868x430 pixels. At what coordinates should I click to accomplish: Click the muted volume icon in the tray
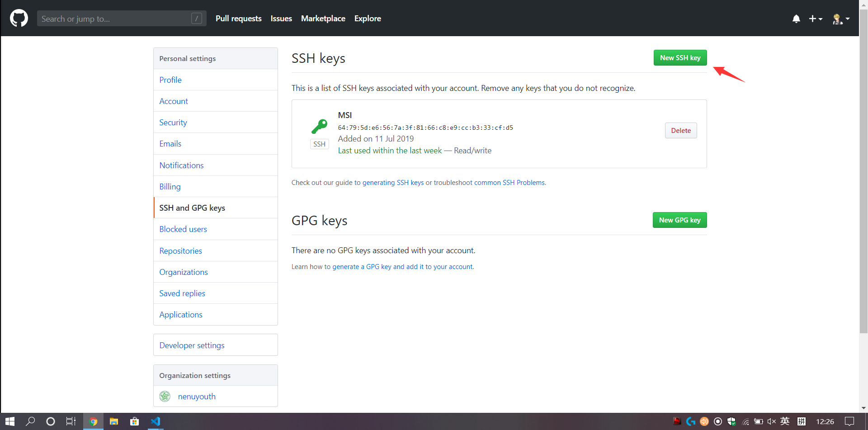771,421
